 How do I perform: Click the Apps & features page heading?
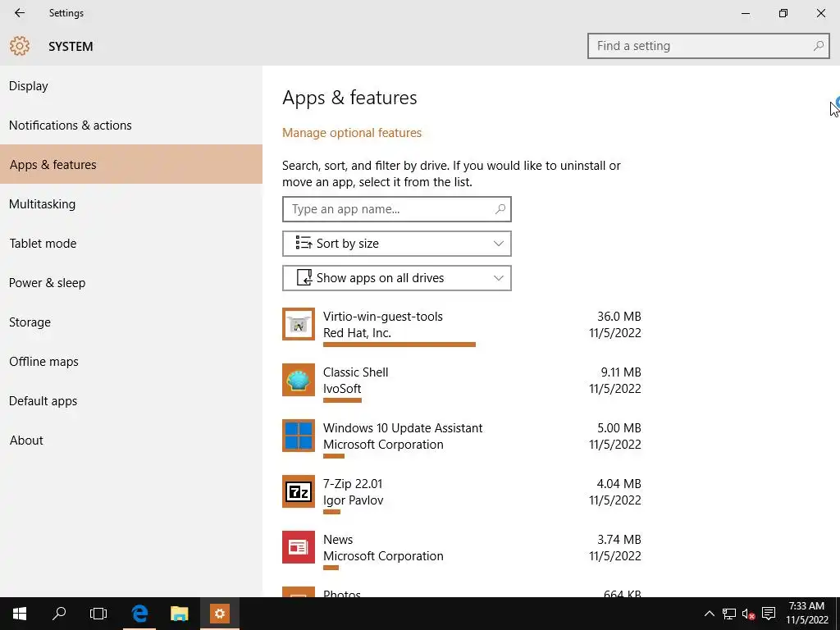[x=349, y=98]
